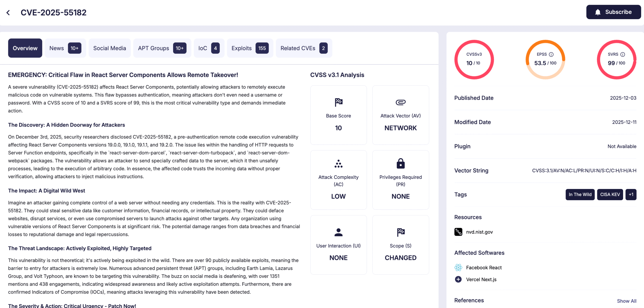Click the NETWORK attack vector value
The height and width of the screenshot is (308, 644).
tap(400, 128)
